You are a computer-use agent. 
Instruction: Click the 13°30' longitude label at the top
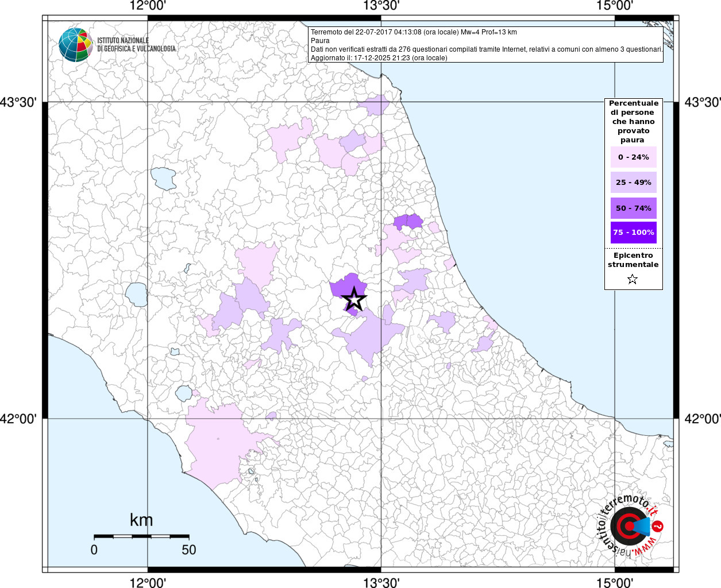[381, 6]
